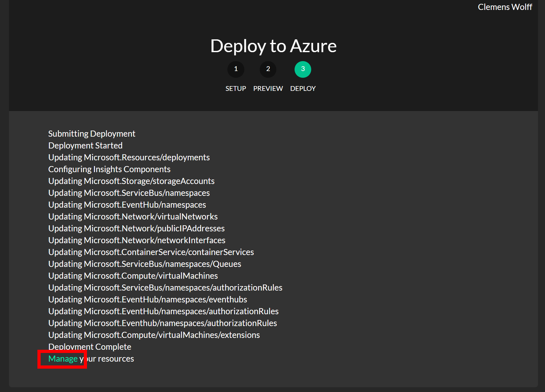Click 'Updating Microsoft.Network/virtualNetworks' line

point(133,217)
